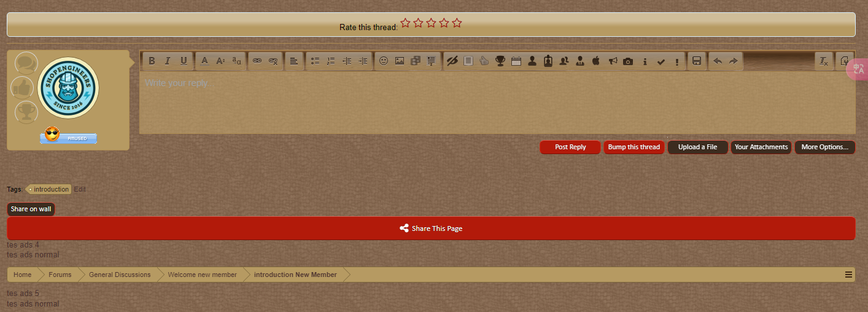Redo the last edit
Viewport: 868px width, 312px height.
(734, 61)
